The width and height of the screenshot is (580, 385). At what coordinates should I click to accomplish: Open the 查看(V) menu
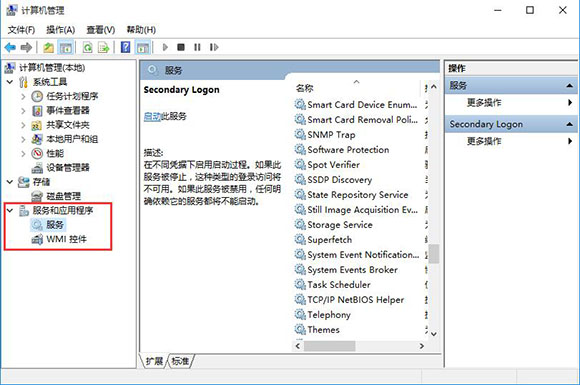tap(101, 30)
